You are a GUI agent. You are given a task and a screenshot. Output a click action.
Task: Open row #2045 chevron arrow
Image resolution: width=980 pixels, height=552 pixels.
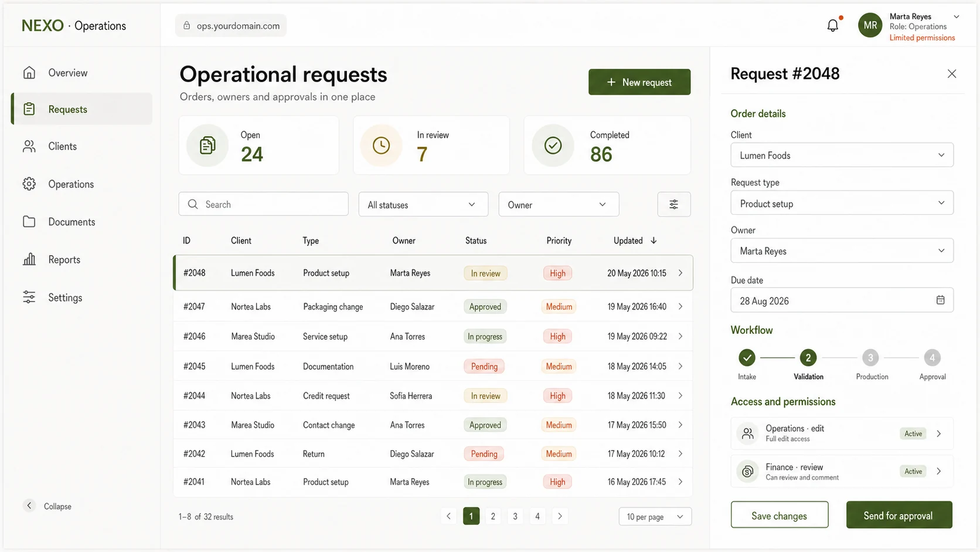tap(680, 366)
